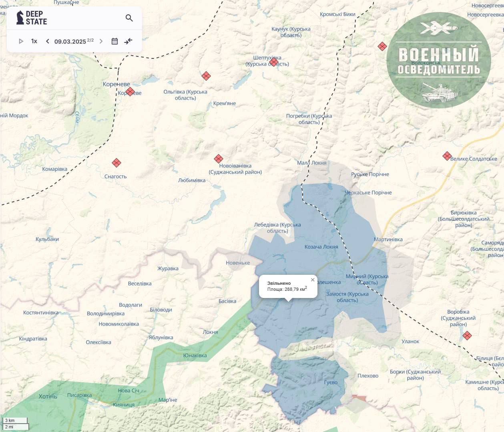Click the Новеньке label
The width and height of the screenshot is (504, 432).
[x=238, y=262]
